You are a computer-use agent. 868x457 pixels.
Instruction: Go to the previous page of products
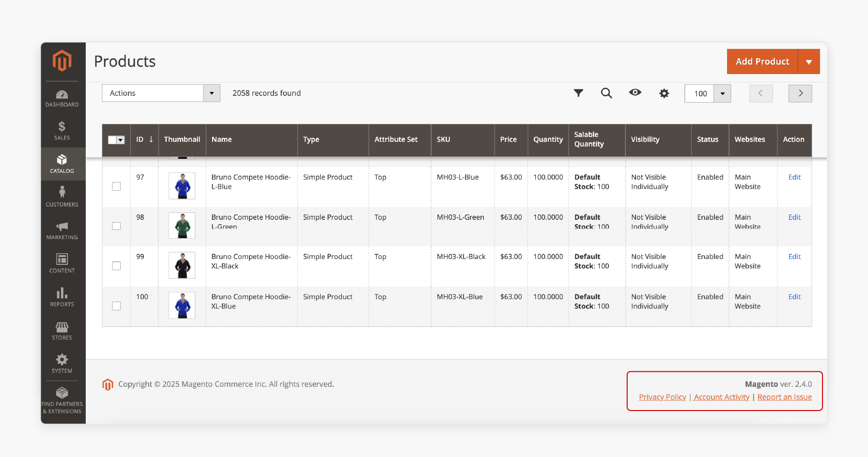click(761, 93)
